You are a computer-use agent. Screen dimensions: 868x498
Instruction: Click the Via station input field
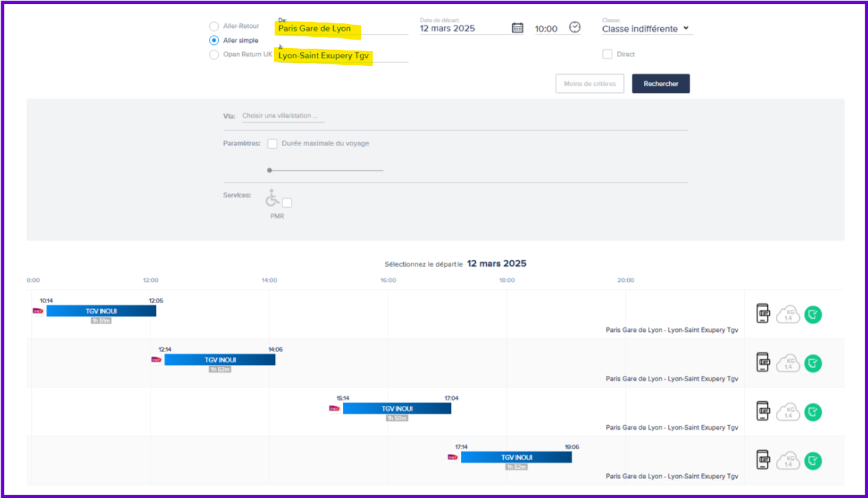tap(282, 116)
